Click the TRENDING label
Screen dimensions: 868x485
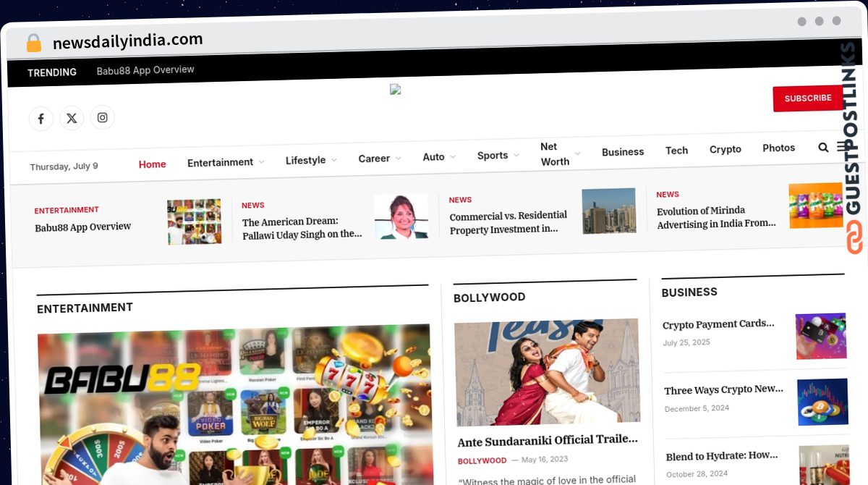[52, 72]
